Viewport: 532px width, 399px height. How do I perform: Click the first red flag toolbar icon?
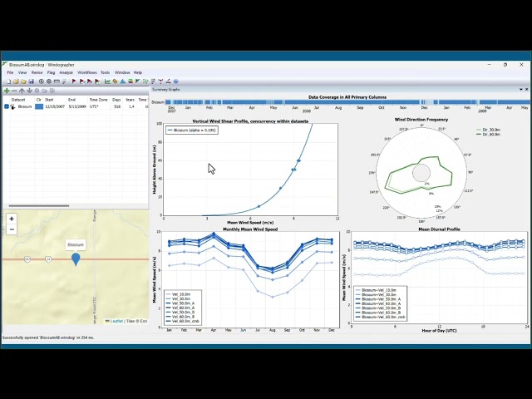tap(74, 81)
